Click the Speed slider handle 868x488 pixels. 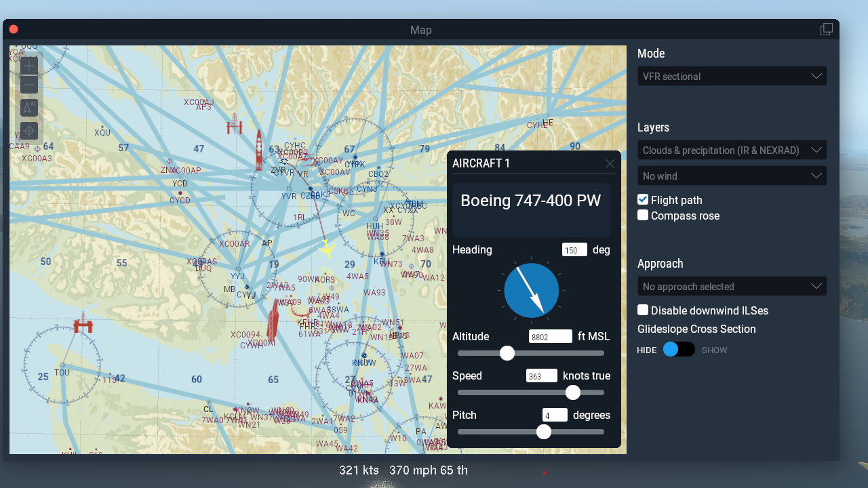coord(573,392)
